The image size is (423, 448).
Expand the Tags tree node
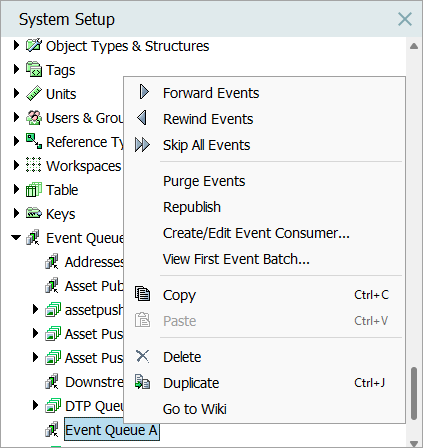[x=16, y=69]
